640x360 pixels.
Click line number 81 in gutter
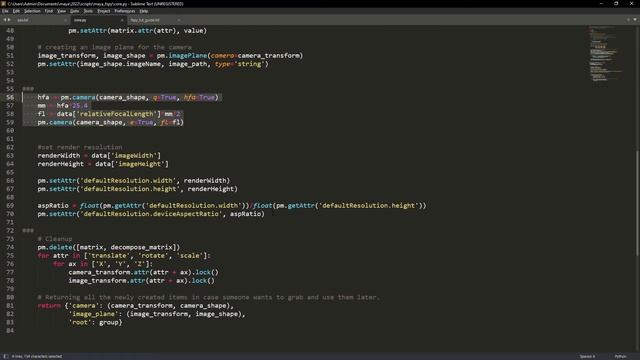tap(10, 305)
